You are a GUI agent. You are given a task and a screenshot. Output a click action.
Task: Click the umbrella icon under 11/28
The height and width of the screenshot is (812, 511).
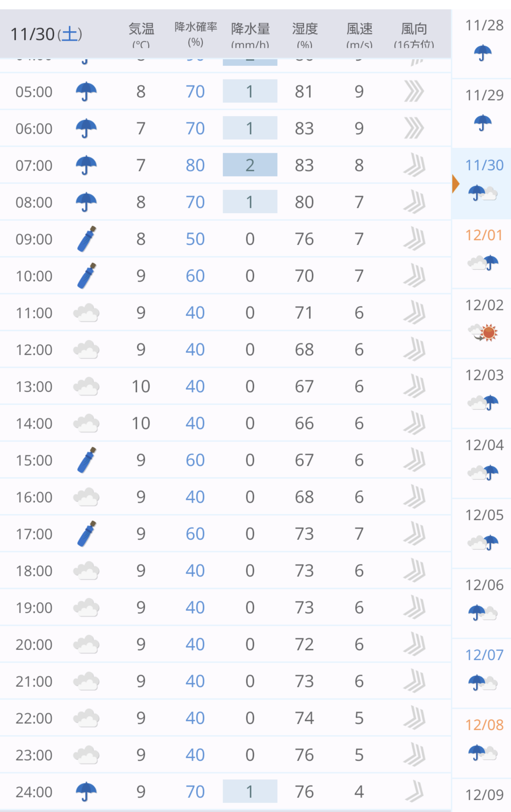click(483, 53)
